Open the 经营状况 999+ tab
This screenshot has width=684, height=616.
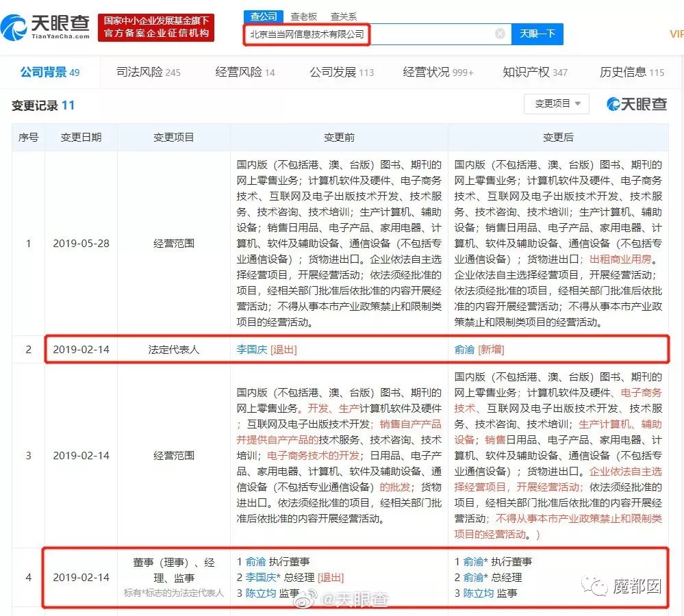click(438, 72)
